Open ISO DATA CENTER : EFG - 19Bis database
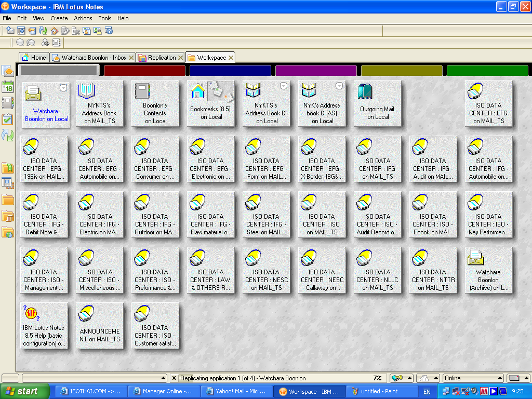532x399 pixels. pos(44,159)
